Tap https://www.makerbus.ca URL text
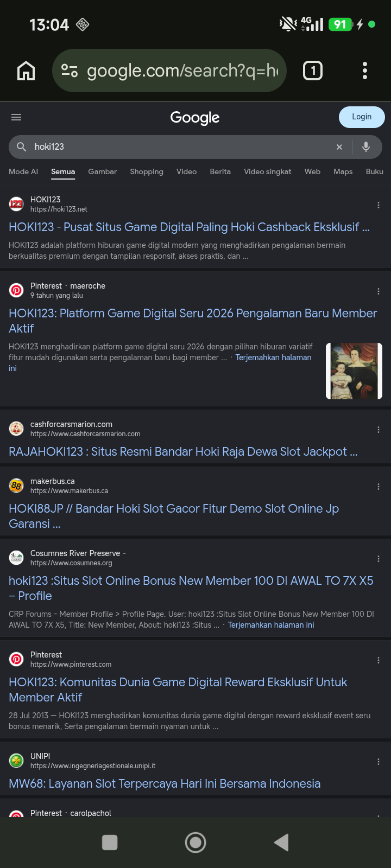The height and width of the screenshot is (868, 391). (69, 491)
